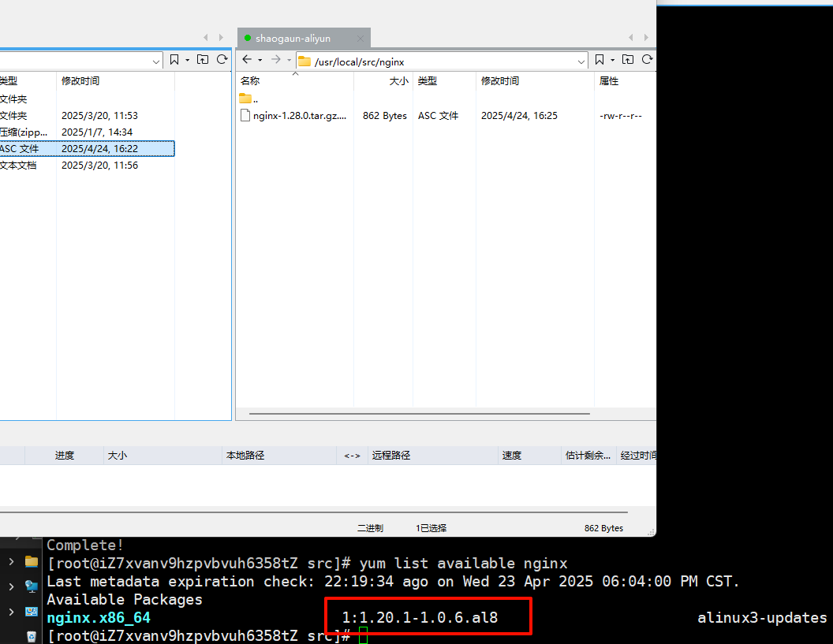Click the terminal cursor at prompt

364,635
